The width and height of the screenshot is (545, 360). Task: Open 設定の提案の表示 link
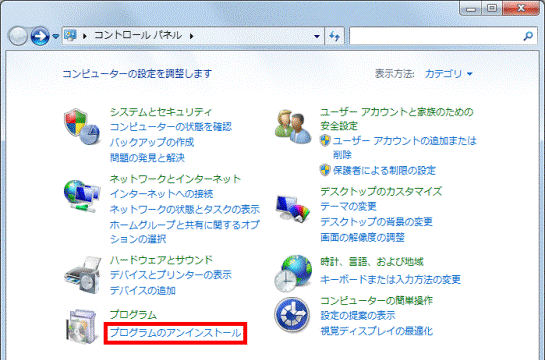(358, 316)
